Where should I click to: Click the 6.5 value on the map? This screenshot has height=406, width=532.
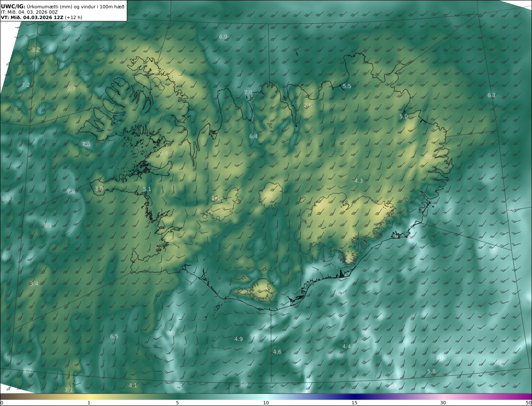(x=114, y=337)
